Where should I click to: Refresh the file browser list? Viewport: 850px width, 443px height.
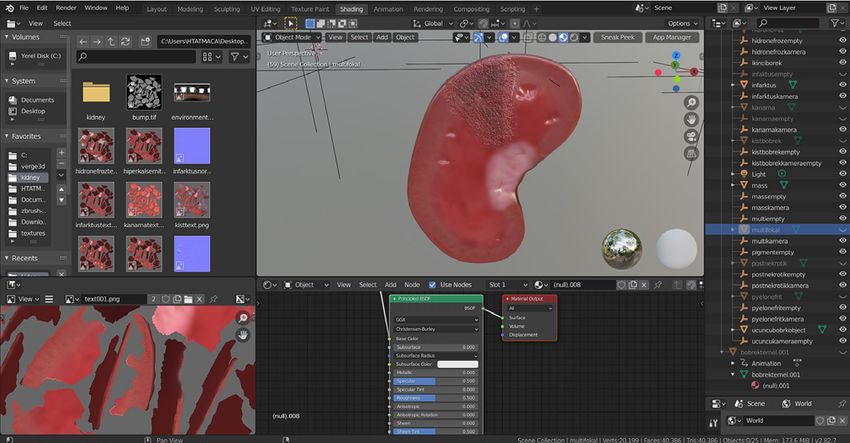[x=125, y=42]
